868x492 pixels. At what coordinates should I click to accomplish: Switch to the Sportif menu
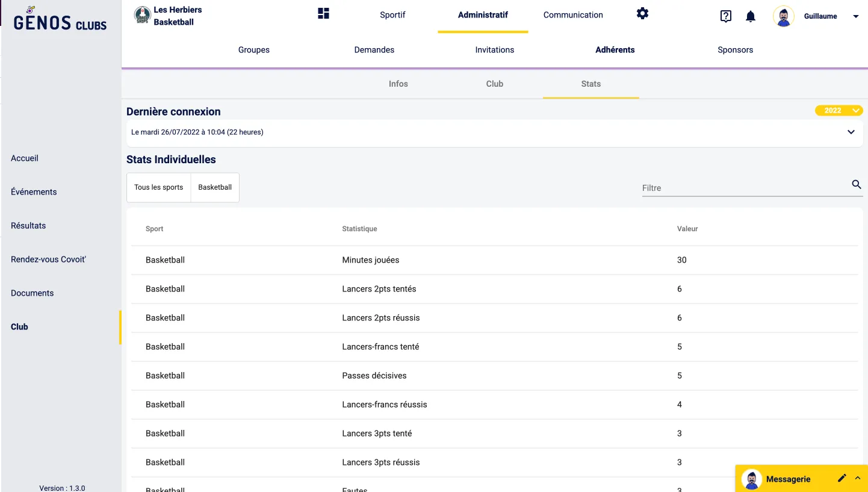pyautogui.click(x=392, y=15)
